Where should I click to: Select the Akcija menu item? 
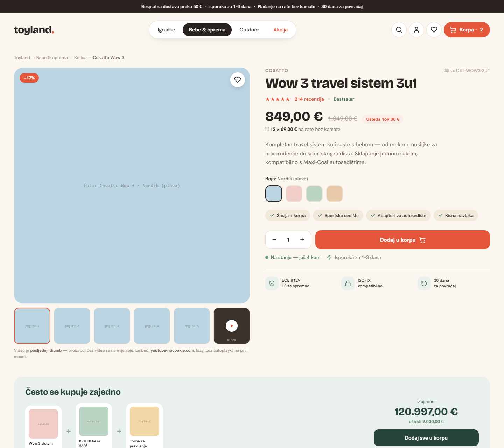(281, 30)
